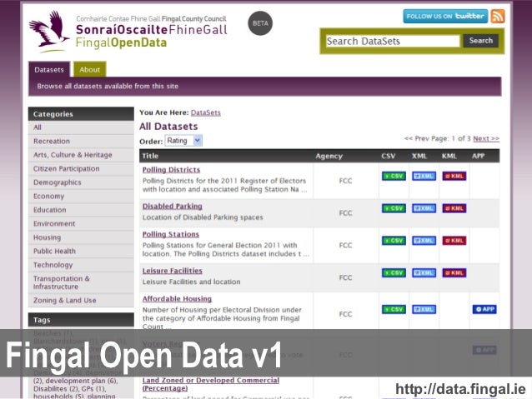Click the Title column header
532x399 pixels.
[x=150, y=156]
